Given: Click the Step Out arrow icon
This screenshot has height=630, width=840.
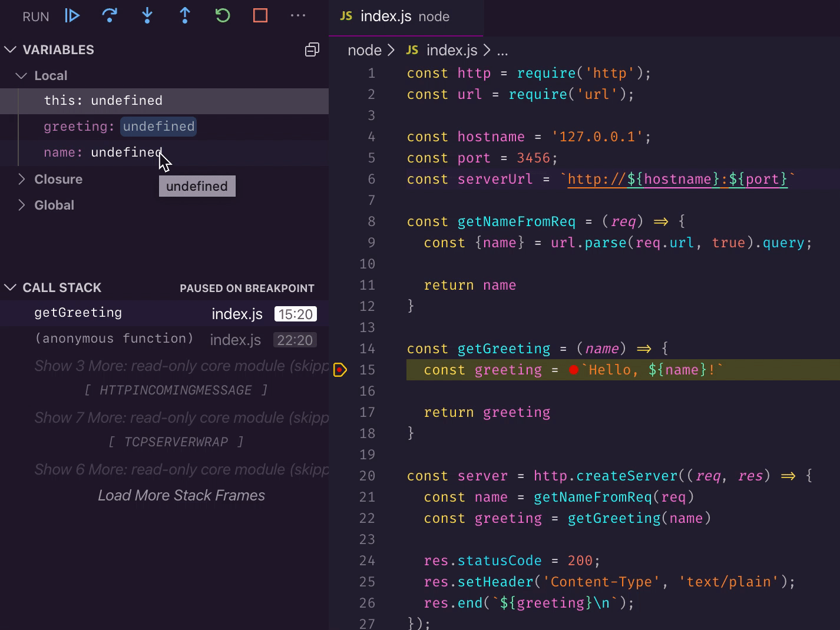Looking at the screenshot, I should coord(185,16).
